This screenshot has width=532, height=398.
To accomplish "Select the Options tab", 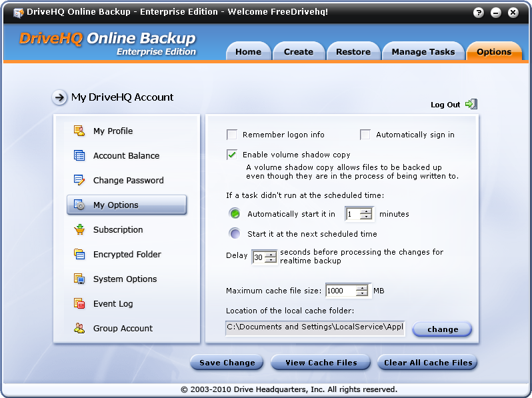I will coord(494,51).
